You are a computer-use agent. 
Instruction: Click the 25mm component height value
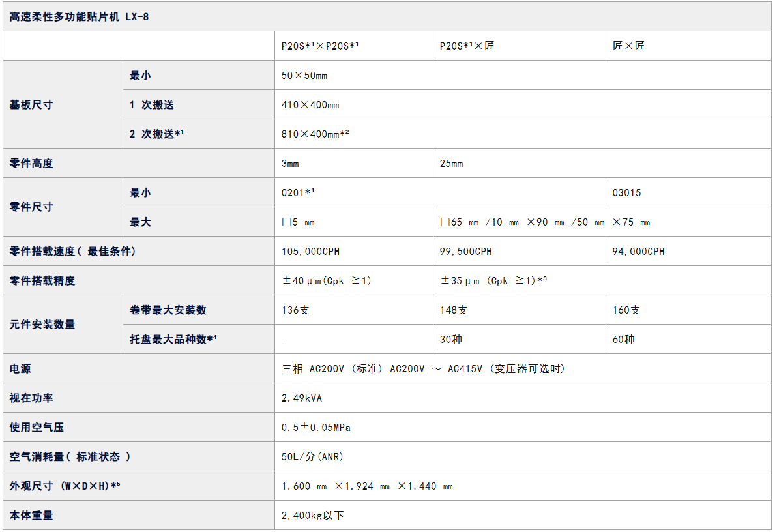[x=452, y=164]
